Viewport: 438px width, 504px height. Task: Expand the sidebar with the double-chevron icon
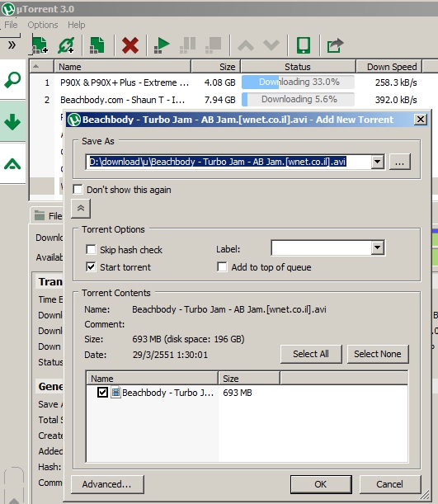[x=12, y=45]
